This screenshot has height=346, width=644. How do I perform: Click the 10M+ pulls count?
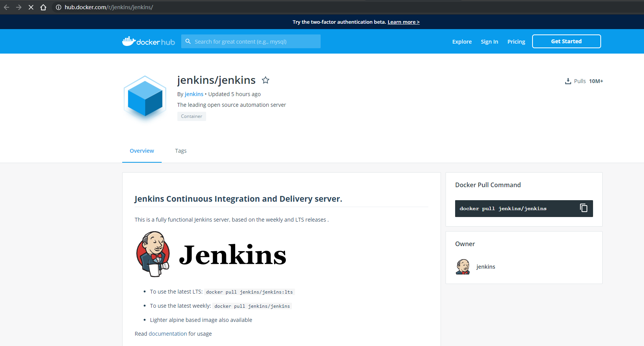coord(596,81)
